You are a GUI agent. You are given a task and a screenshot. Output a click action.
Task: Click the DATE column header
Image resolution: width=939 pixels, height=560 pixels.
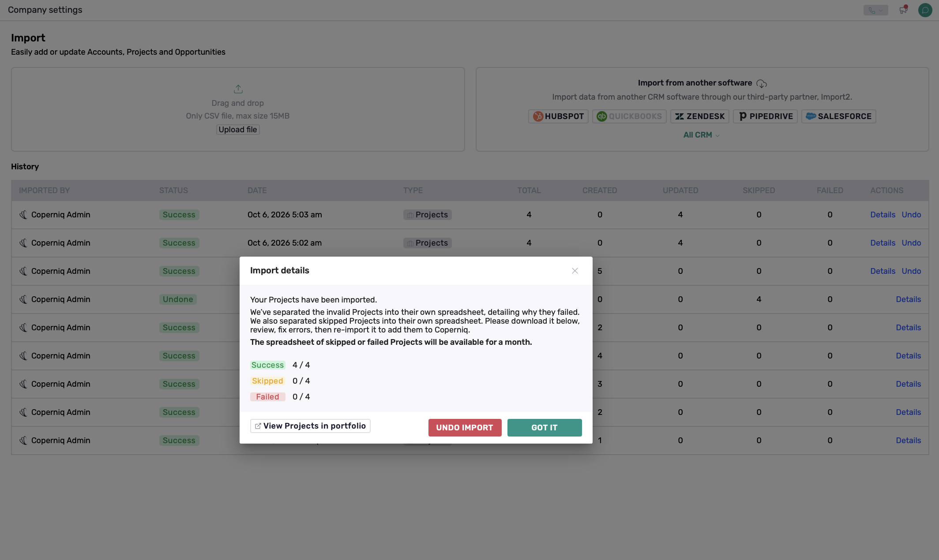coord(257,190)
